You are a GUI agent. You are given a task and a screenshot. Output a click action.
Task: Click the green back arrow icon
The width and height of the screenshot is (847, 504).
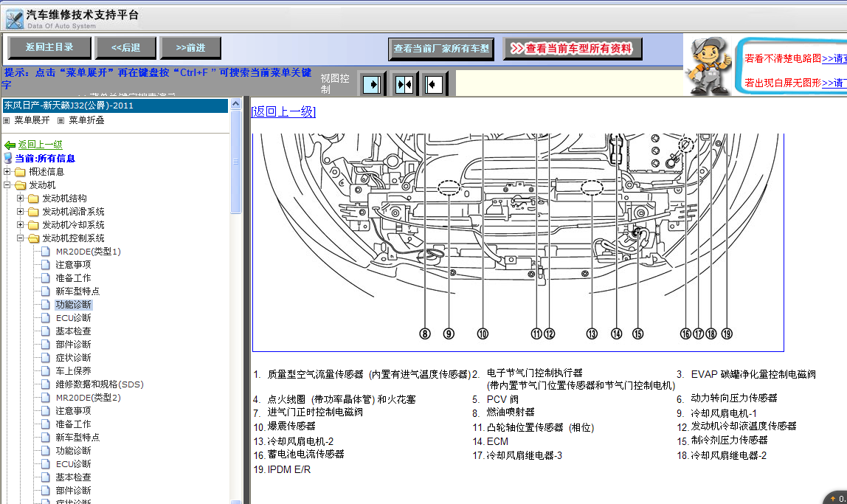pos(10,145)
